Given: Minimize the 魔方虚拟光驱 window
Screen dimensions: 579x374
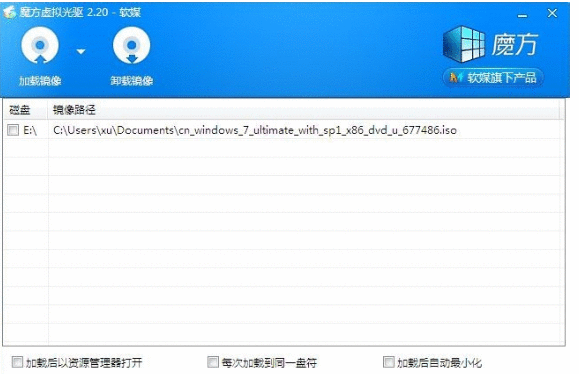Looking at the screenshot, I should coord(522,16).
